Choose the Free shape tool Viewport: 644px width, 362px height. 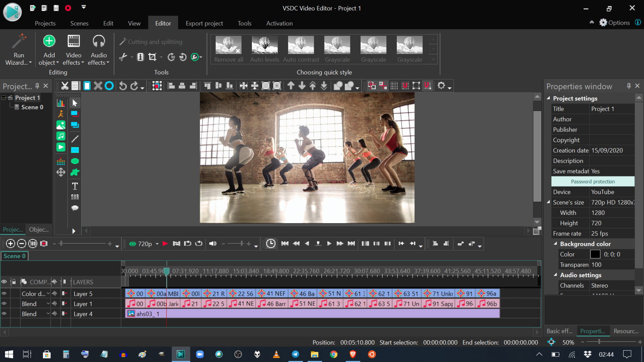click(74, 172)
